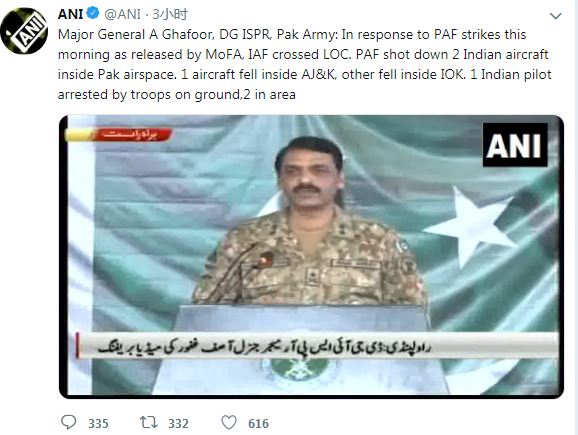Open the press briefing video thumbnail

coord(311,257)
